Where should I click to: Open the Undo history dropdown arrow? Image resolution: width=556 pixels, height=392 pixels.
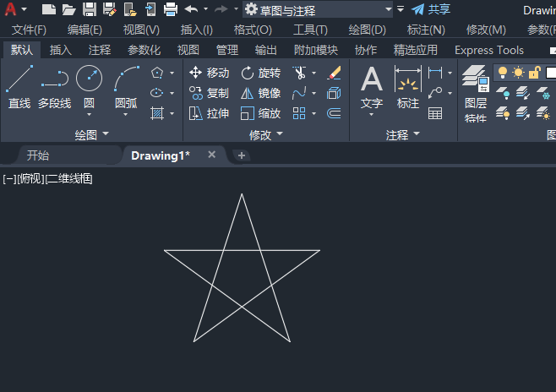pos(205,9)
